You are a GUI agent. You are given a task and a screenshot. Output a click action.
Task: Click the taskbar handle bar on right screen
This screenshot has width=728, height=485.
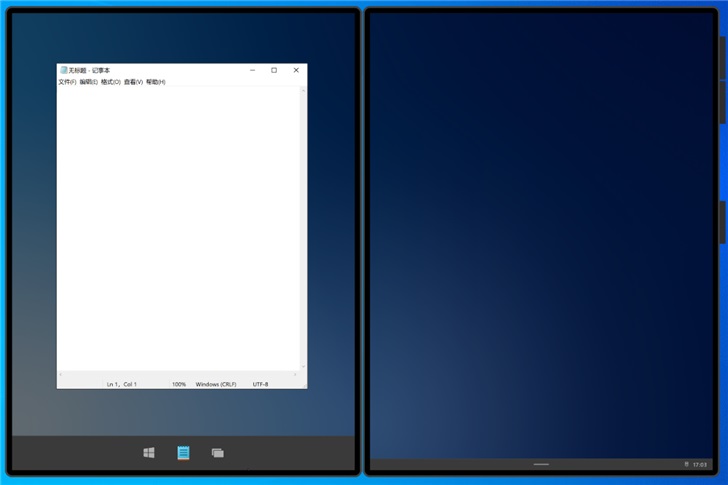coord(541,464)
